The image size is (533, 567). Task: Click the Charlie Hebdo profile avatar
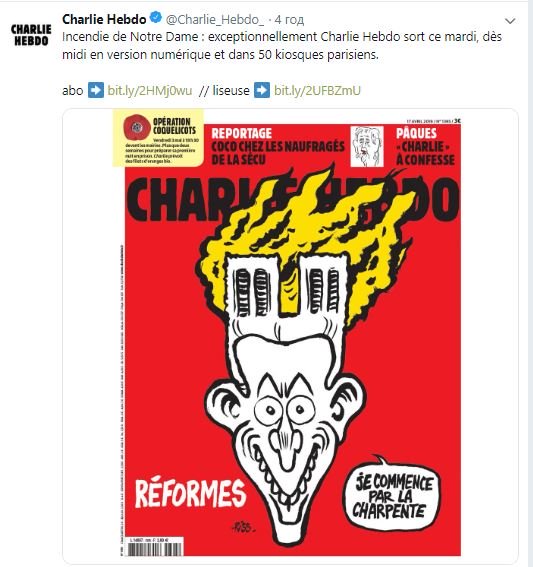pos(31,35)
